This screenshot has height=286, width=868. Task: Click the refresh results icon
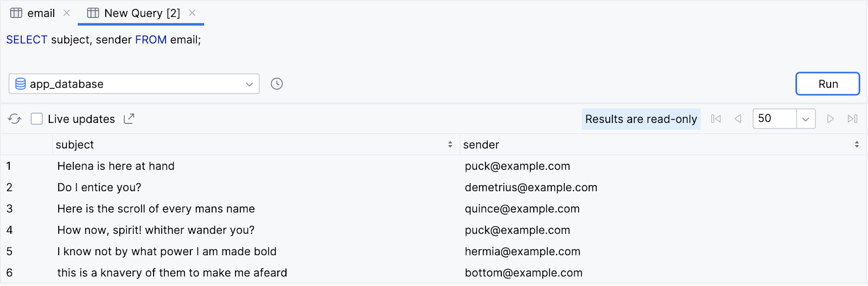(x=15, y=119)
